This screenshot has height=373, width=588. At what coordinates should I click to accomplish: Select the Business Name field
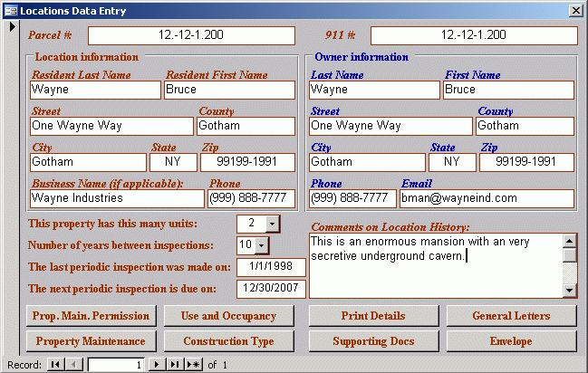pyautogui.click(x=117, y=198)
